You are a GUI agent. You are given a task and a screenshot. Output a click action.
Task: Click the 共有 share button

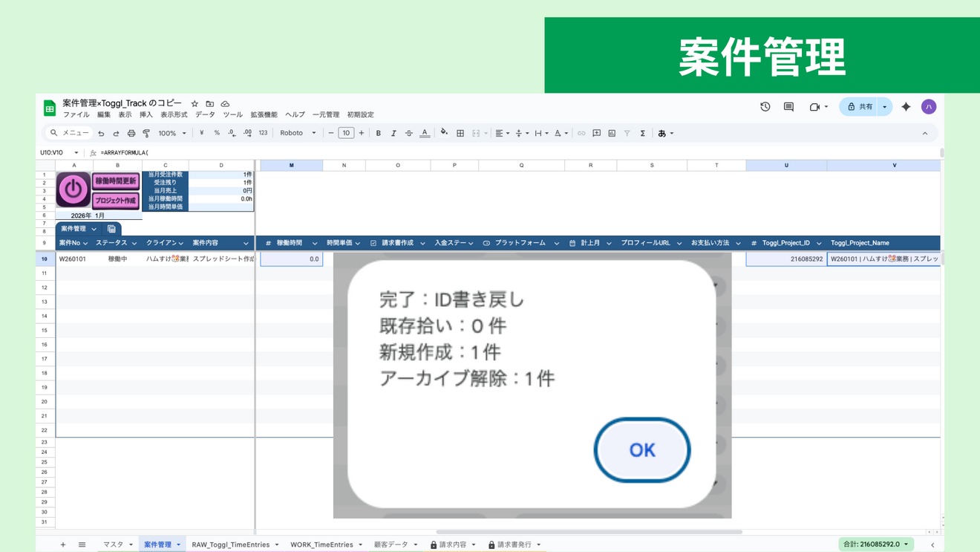tap(860, 107)
